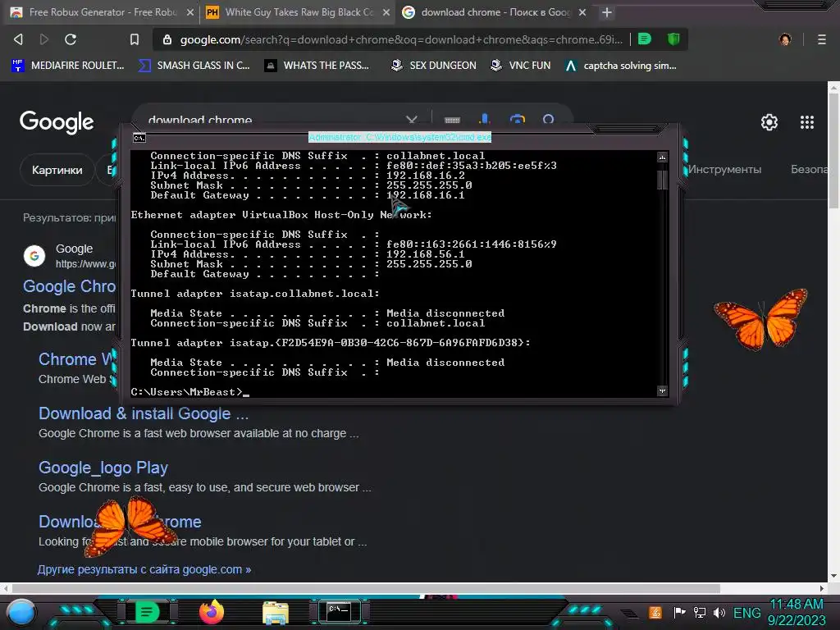The height and width of the screenshot is (630, 840).
Task: Open the green browser taskbar icon
Action: [147, 612]
